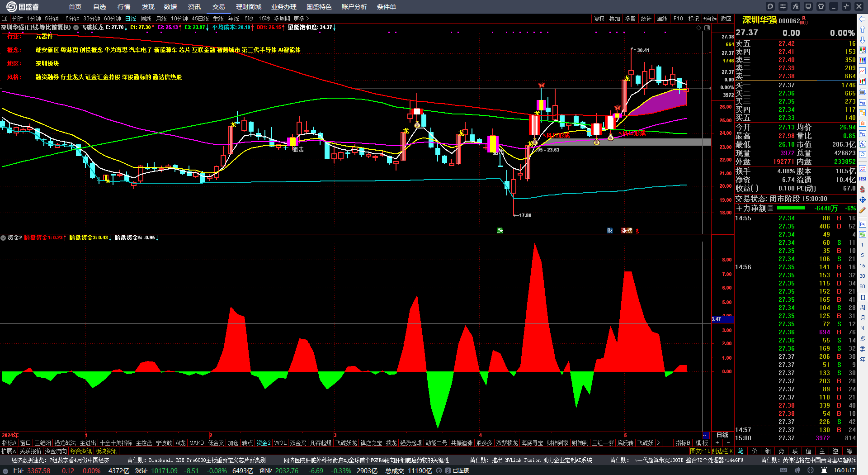Image resolution: width=868 pixels, height=475 pixels.
Task: Toggle 复权 price adjustment
Action: click(x=599, y=19)
